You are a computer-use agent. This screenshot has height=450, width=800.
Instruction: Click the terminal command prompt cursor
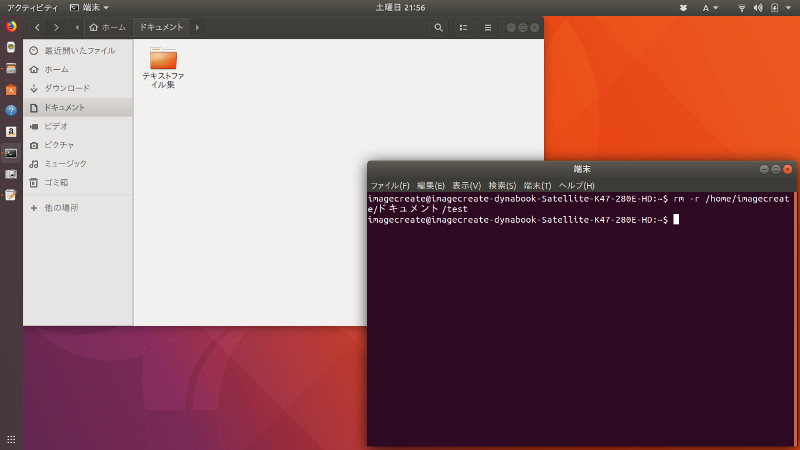pos(676,219)
